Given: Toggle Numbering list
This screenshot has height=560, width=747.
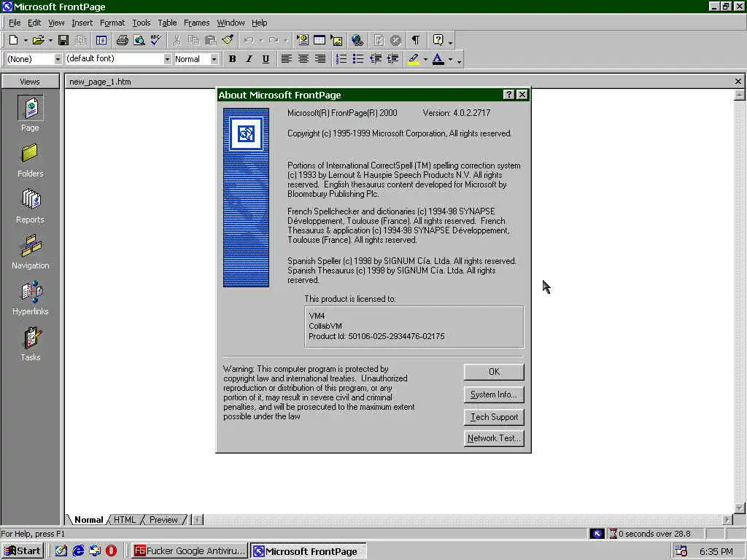Looking at the screenshot, I should pyautogui.click(x=341, y=59).
